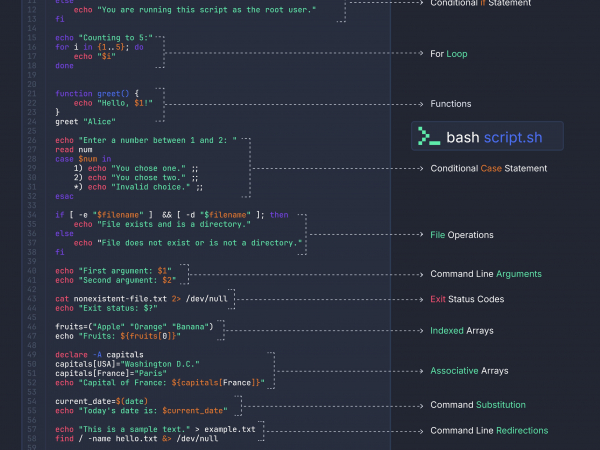Click the 'Command Line Redirections' label
Image resolution: width=600 pixels, height=450 pixels.
(489, 430)
